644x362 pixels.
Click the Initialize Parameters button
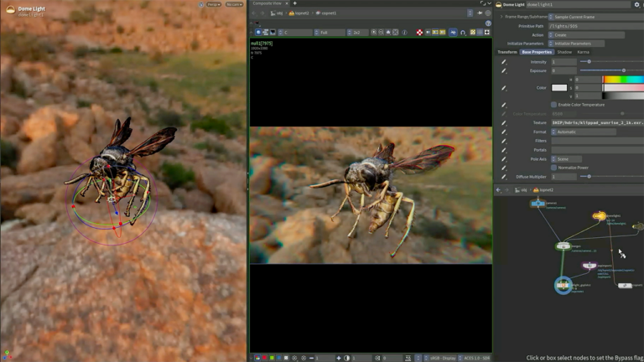[576, 44]
